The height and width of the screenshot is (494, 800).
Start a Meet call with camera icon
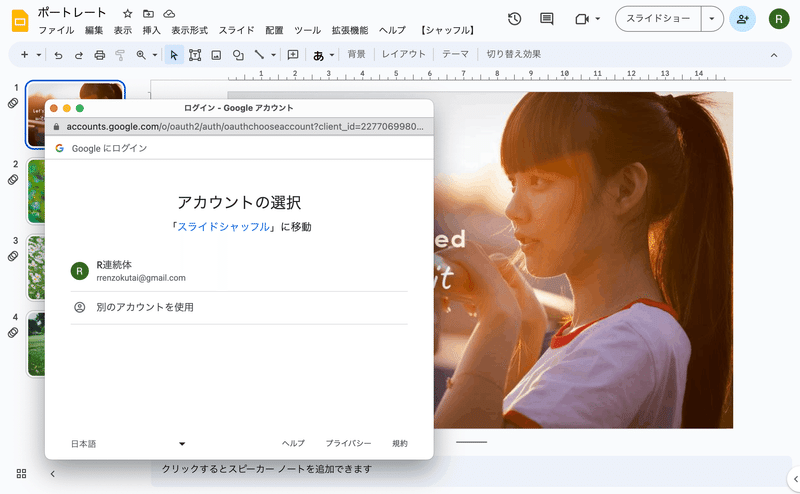coord(582,19)
